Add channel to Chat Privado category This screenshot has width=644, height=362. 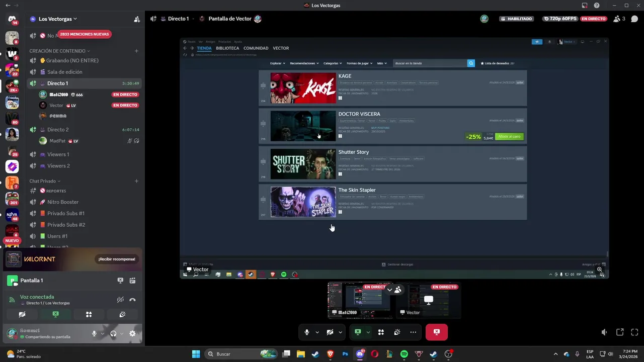tap(136, 181)
